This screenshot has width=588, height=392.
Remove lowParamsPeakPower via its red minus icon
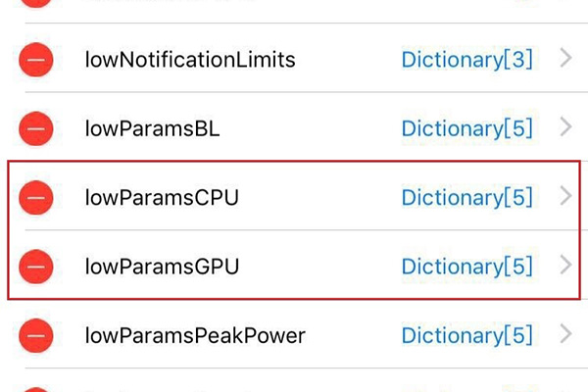pos(36,336)
